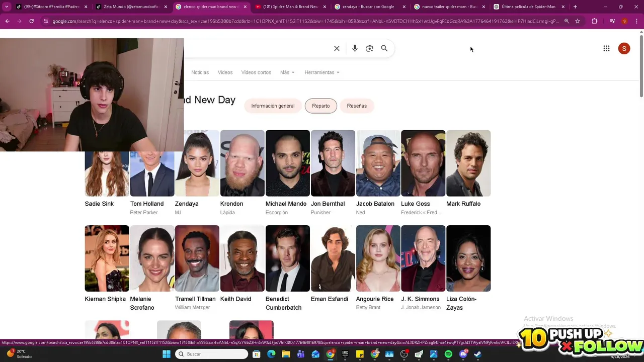Viewport: 644px width, 362px height.
Task: Open the tab search dropdown arrow
Action: (x=7, y=7)
